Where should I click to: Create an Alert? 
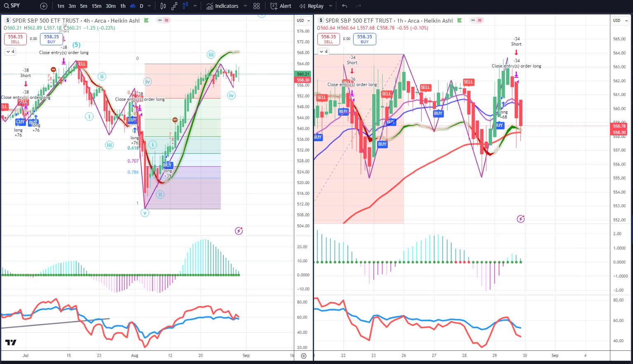coord(281,6)
